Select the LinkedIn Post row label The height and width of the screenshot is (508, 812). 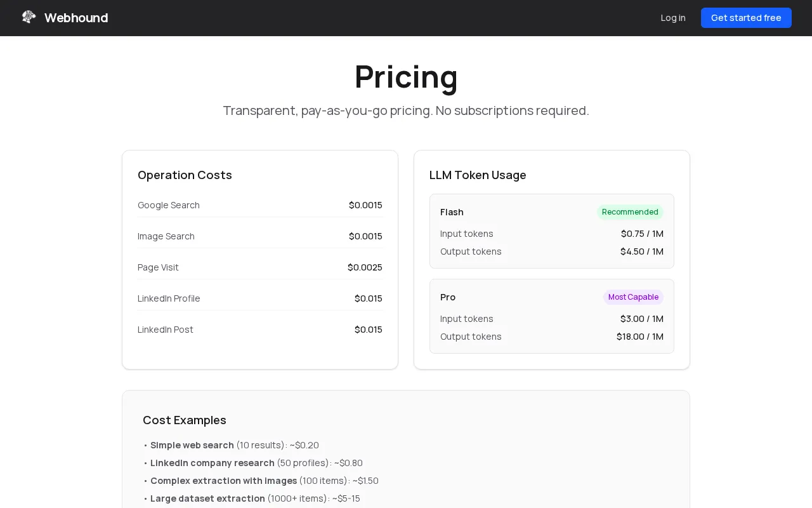[166, 330]
